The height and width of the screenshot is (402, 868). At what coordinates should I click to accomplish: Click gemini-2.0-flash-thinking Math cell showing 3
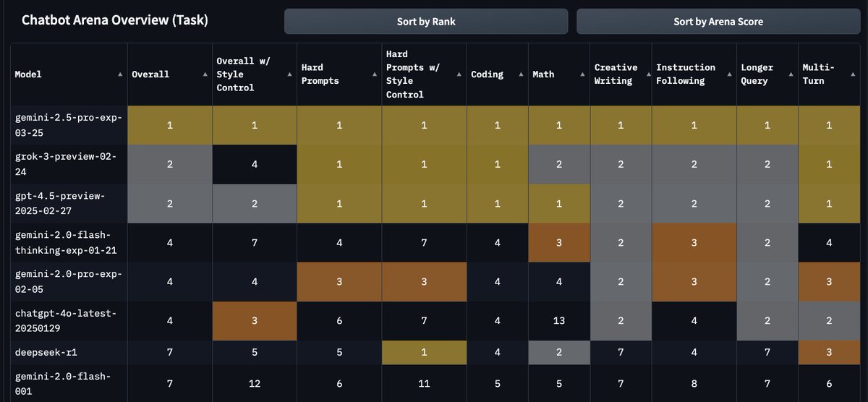[x=559, y=242]
